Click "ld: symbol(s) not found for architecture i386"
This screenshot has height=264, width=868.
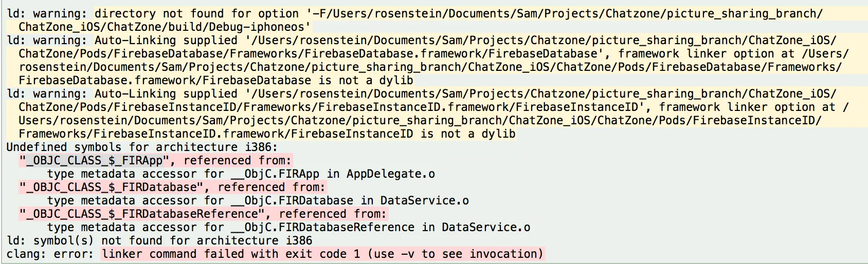coord(159,241)
